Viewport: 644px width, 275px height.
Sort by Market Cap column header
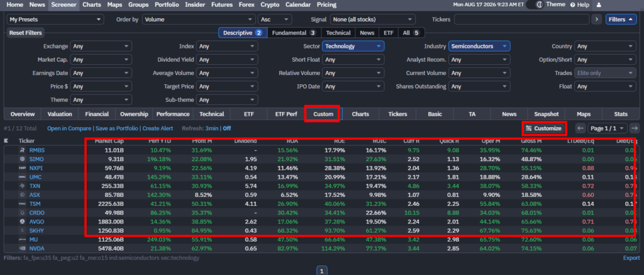click(x=109, y=141)
